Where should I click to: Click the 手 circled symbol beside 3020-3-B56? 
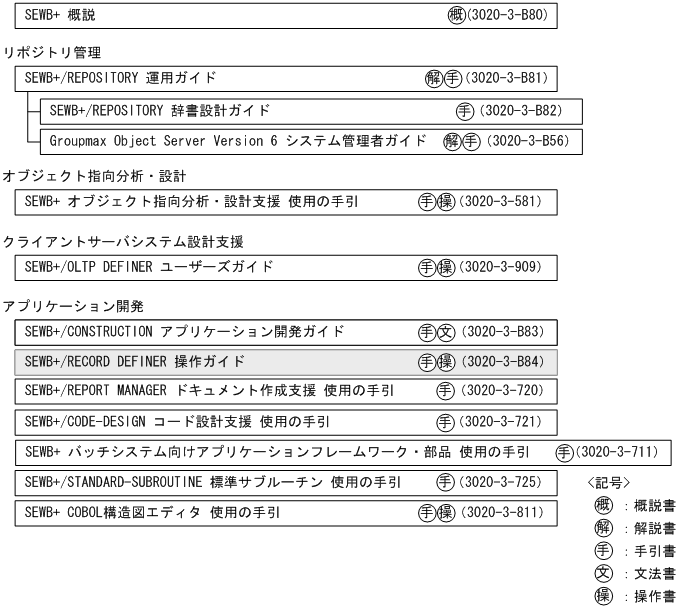tap(471, 142)
